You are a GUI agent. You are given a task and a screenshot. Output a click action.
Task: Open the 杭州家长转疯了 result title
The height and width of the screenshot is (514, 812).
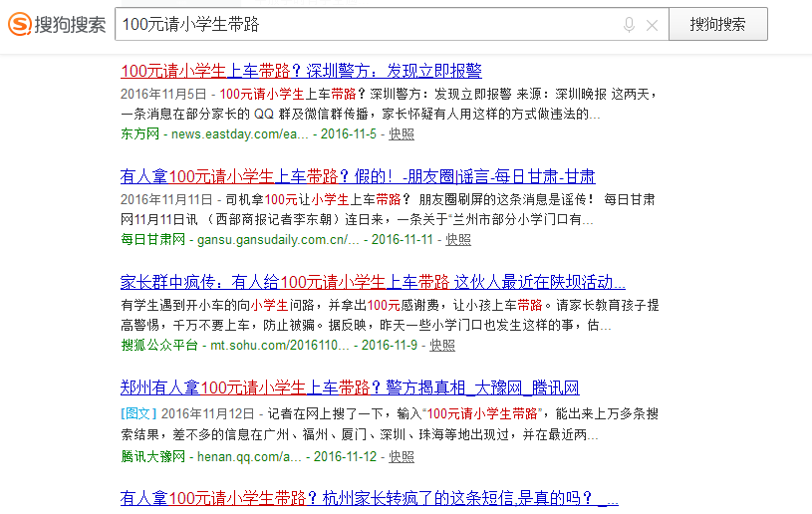pyautogui.click(x=370, y=497)
